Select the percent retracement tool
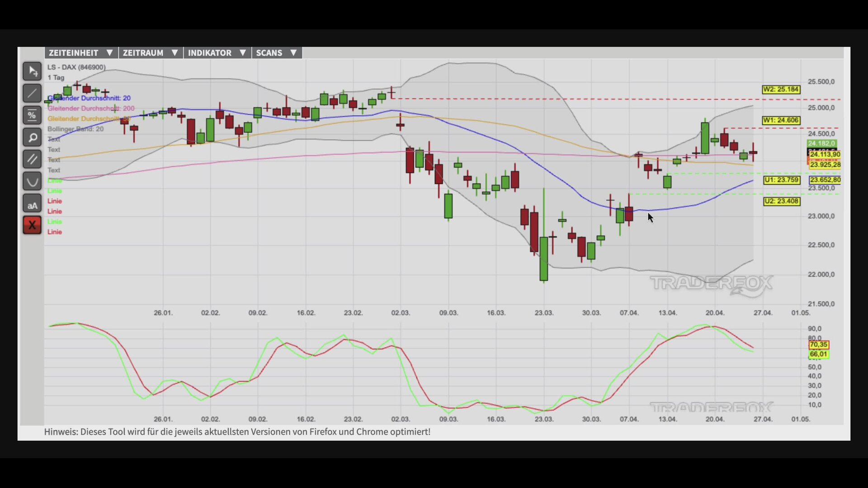 [x=32, y=115]
